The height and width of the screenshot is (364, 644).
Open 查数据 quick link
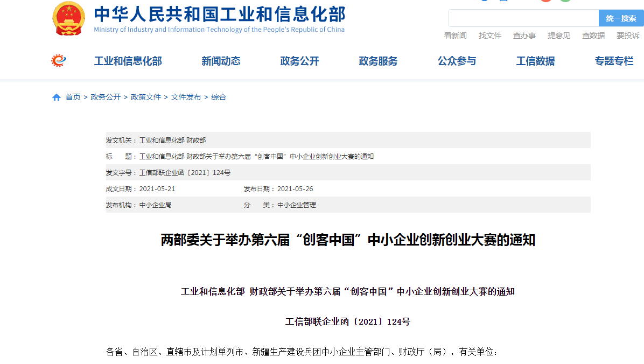593,36
